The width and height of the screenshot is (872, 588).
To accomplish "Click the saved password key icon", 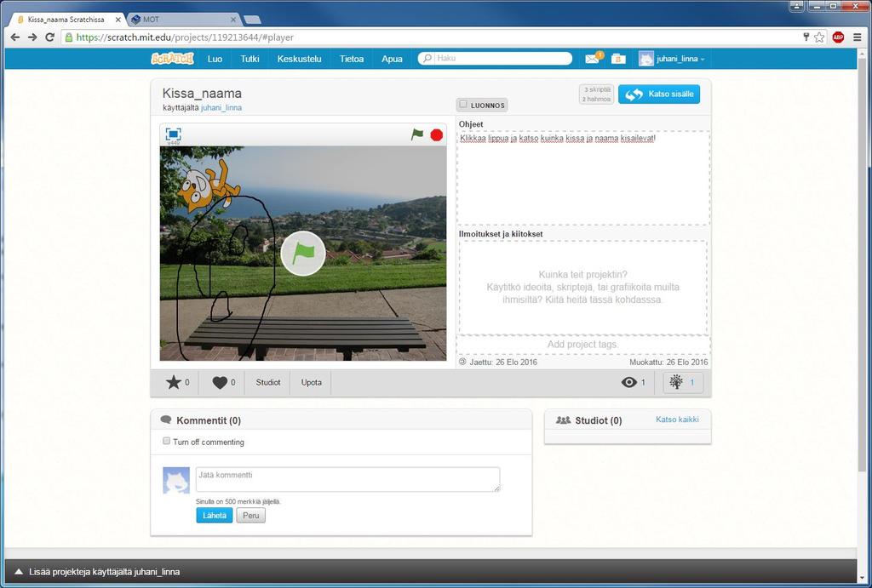I will [806, 37].
